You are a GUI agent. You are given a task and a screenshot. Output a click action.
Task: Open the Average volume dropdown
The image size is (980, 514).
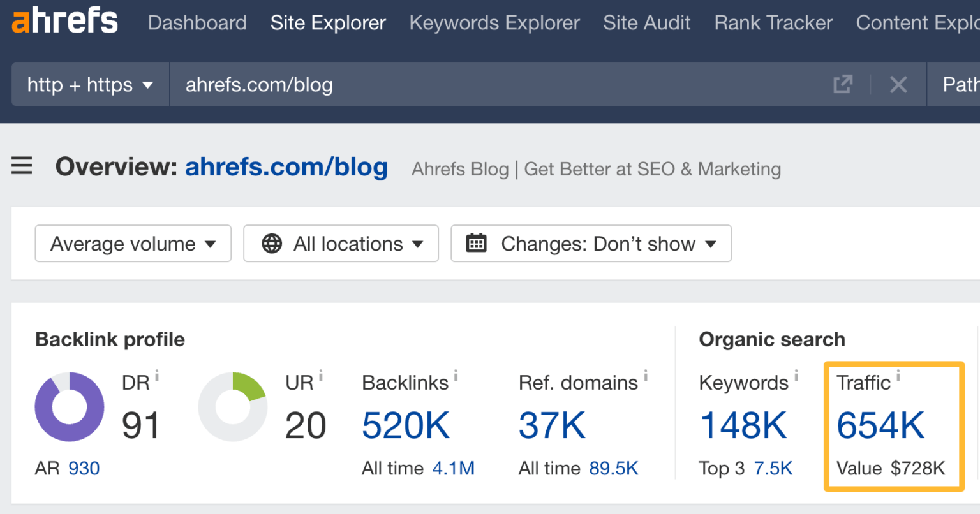[133, 243]
